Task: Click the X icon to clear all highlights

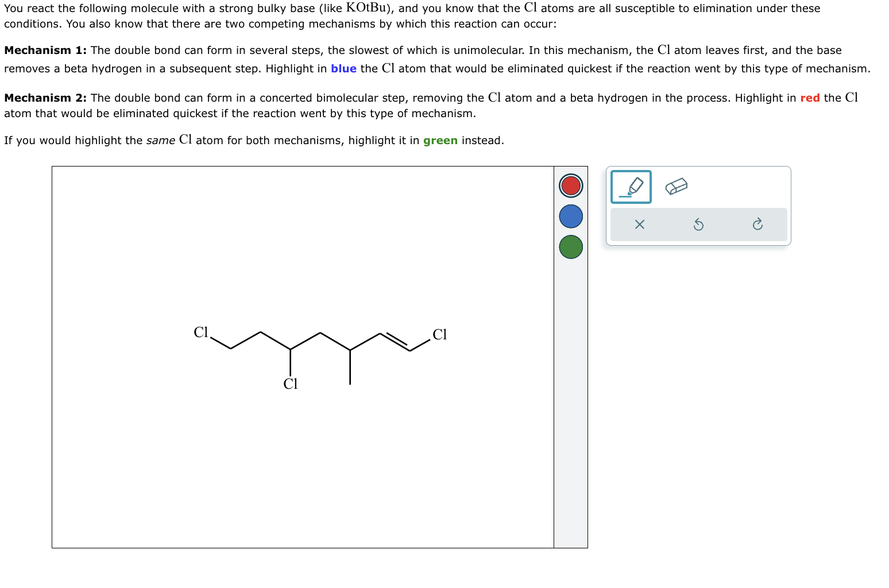Action: pyautogui.click(x=639, y=225)
